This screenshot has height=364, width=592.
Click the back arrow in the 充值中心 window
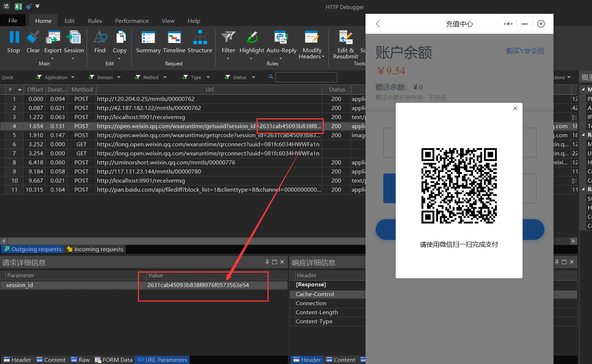coord(378,24)
